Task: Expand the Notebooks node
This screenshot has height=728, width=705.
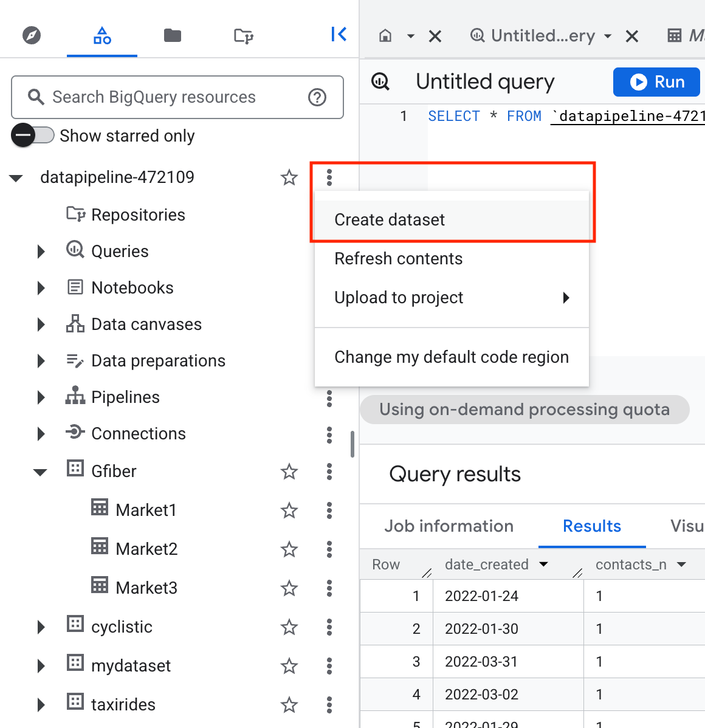Action: coord(41,288)
